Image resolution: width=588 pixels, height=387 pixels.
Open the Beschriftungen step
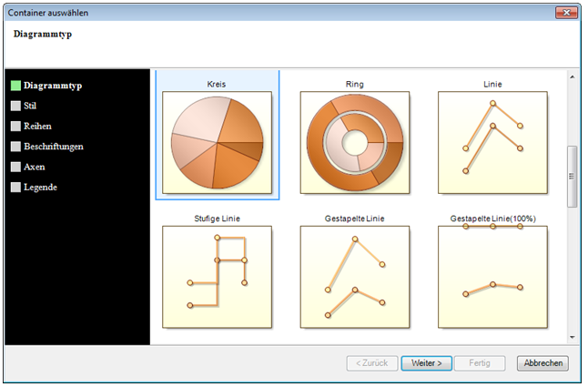[54, 146]
